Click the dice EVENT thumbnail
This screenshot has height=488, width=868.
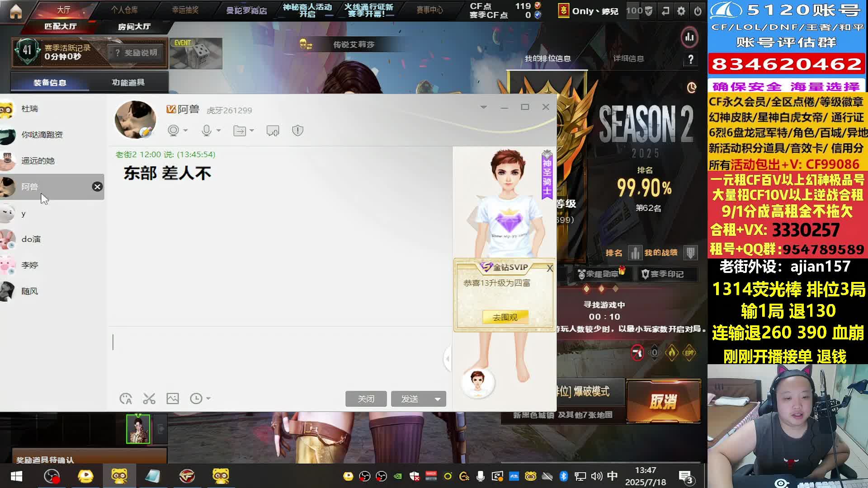pyautogui.click(x=196, y=53)
